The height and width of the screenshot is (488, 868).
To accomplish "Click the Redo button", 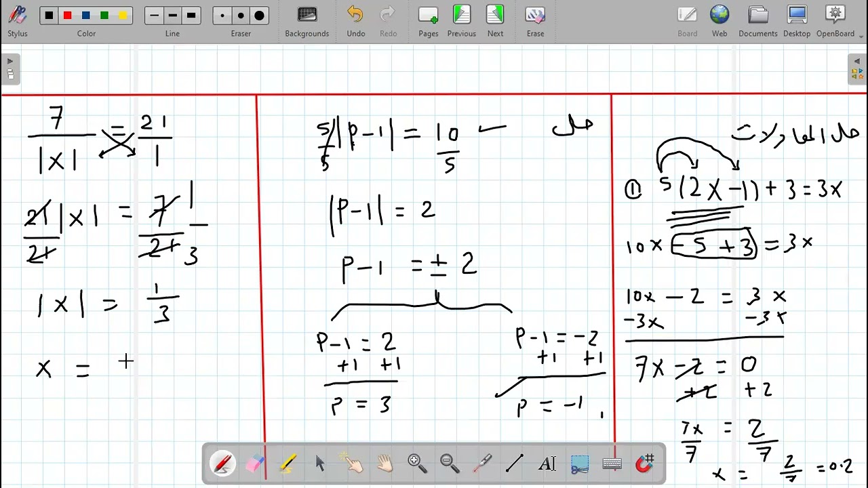I will [388, 20].
